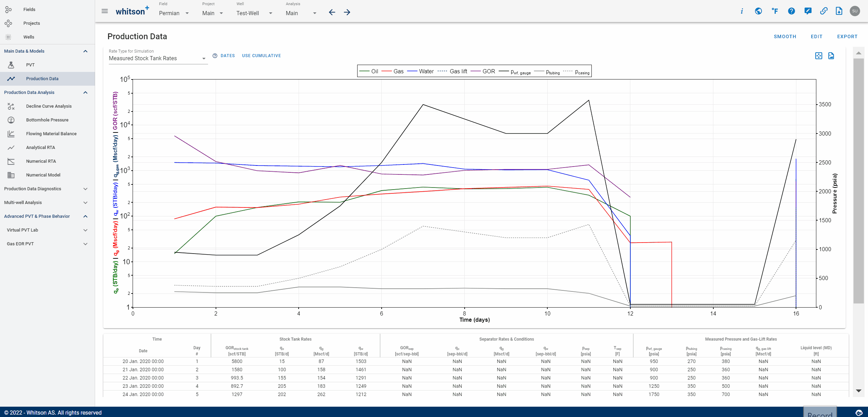Click the feedback chat icon
868x417 pixels.
[x=808, y=11]
